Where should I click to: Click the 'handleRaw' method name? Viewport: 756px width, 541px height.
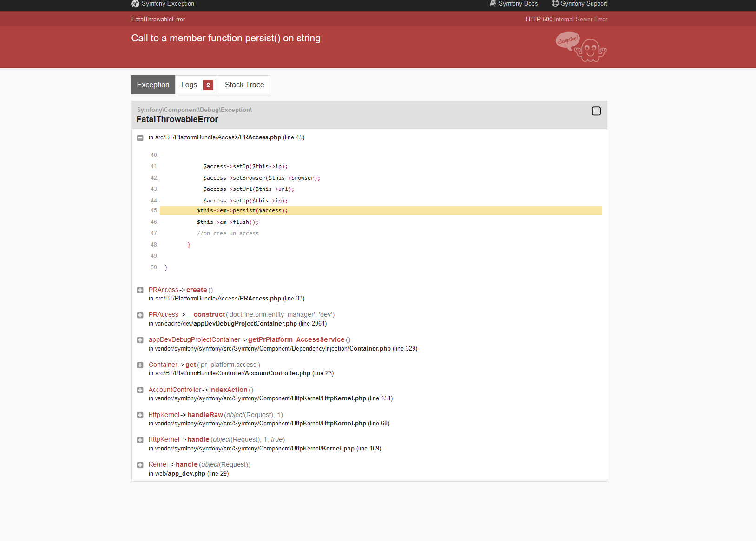[x=205, y=415]
